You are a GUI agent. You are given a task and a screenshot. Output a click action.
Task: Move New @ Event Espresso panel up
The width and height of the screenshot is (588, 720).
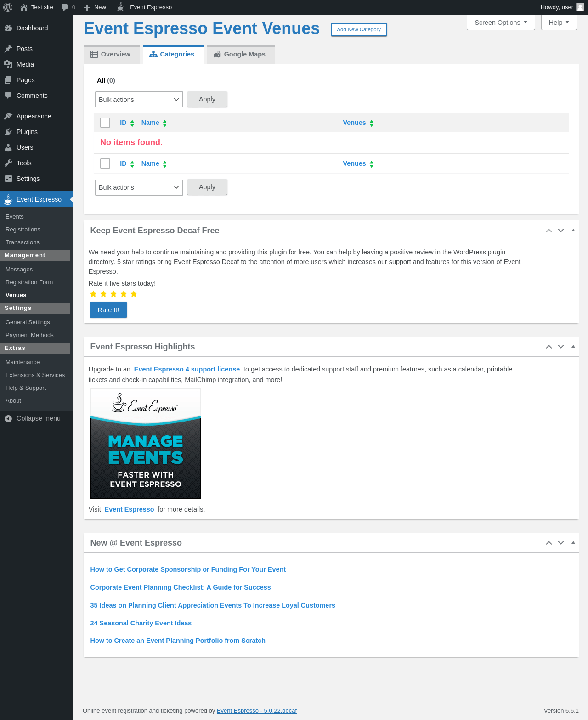click(549, 543)
